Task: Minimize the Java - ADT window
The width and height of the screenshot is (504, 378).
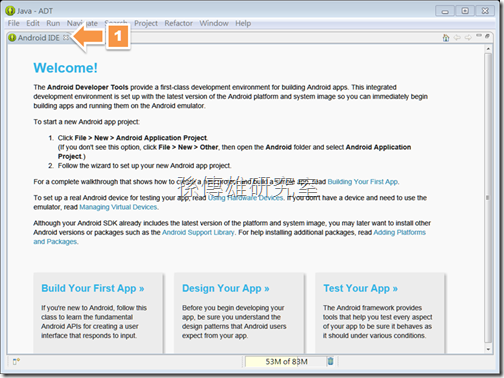Action: [445, 11]
